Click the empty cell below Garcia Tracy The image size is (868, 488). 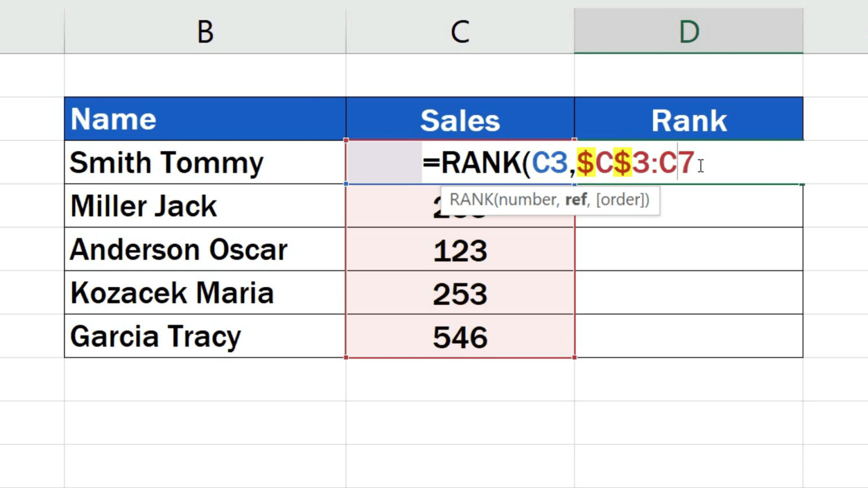pos(205,380)
